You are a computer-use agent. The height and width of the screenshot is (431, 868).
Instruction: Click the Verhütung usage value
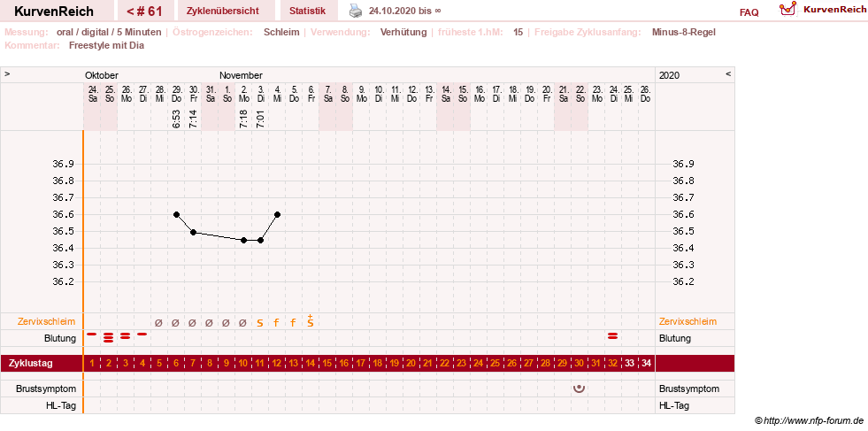(x=403, y=32)
